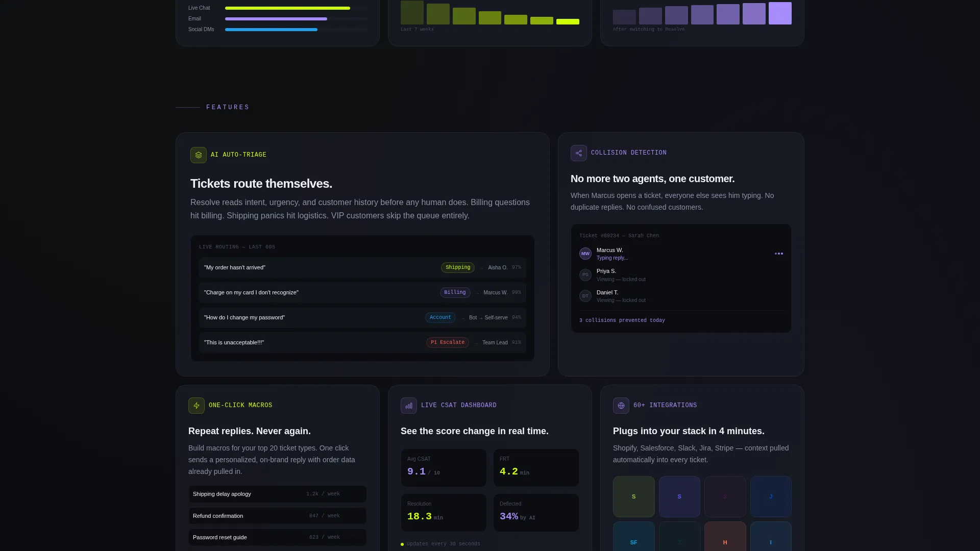Screen dimensions: 980x551
Task: Click the Live CSAT Dashboard bar chart icon
Action: 409,406
